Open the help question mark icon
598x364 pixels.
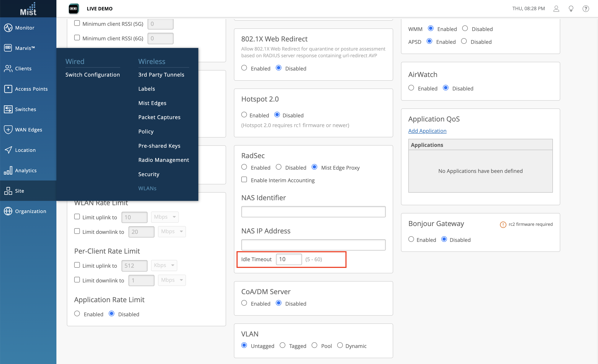(585, 9)
